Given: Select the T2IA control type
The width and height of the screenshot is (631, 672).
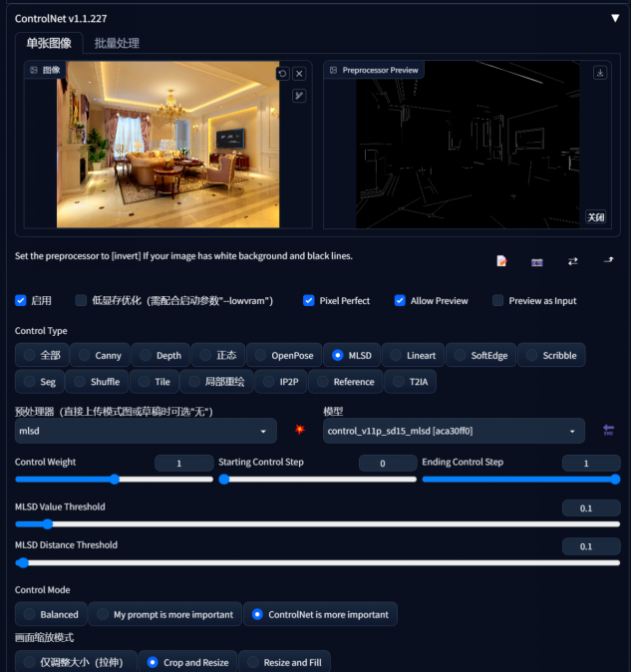Looking at the screenshot, I should [x=411, y=382].
